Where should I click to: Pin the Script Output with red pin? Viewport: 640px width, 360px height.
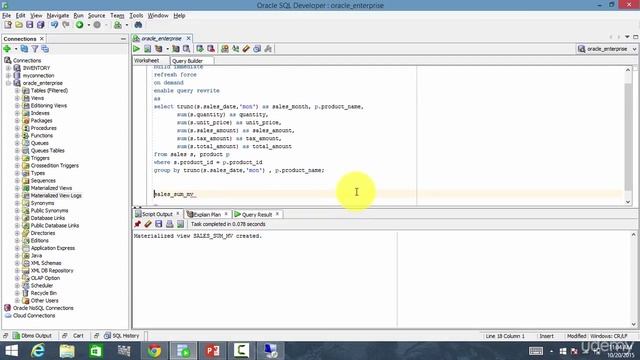click(x=138, y=224)
